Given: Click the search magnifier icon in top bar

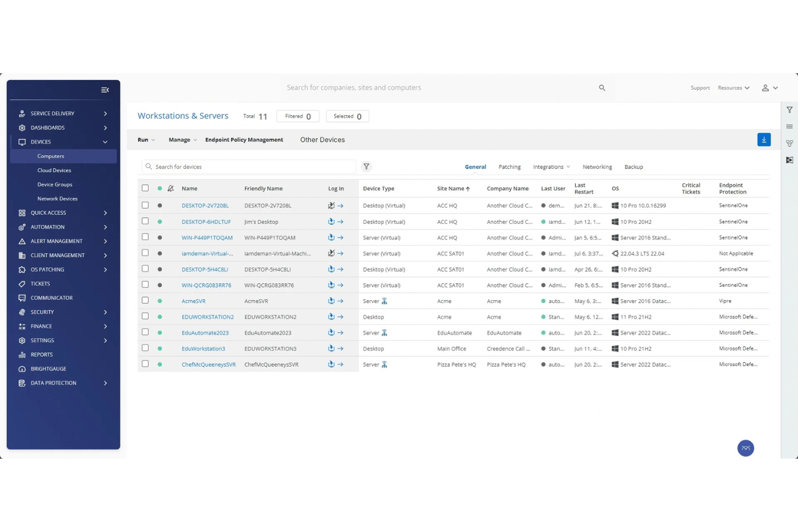Looking at the screenshot, I should point(602,88).
